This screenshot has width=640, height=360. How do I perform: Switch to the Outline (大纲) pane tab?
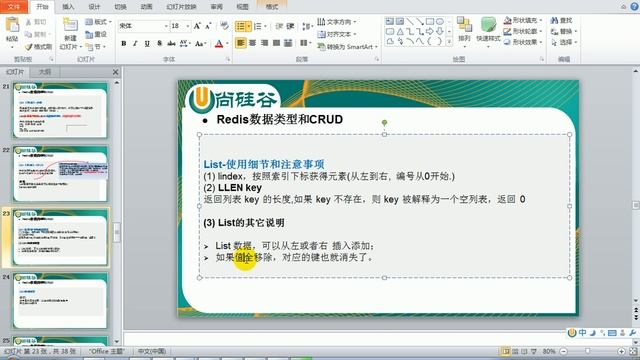click(44, 72)
